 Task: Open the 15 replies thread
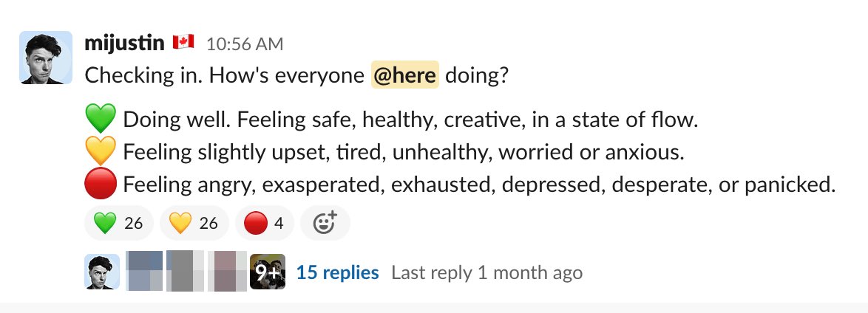point(337,272)
